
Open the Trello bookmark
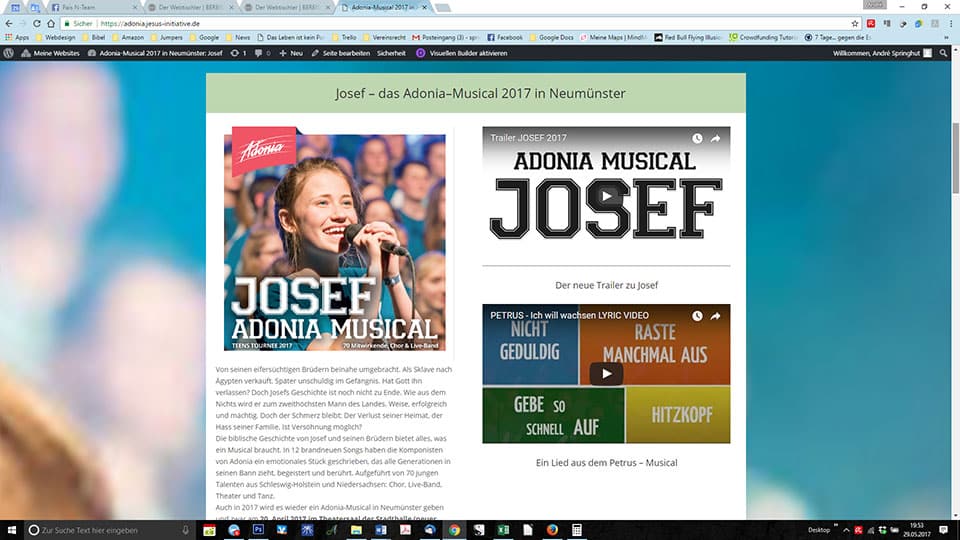coord(345,37)
